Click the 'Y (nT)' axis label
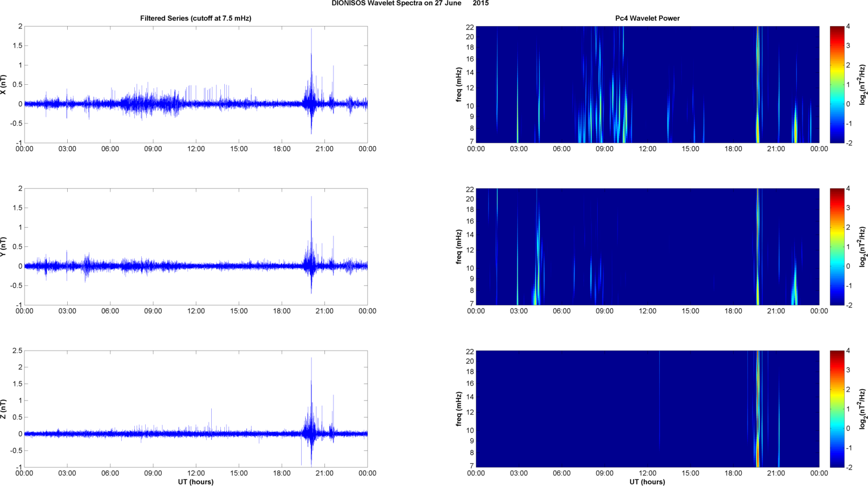868x486 pixels. 4,246
